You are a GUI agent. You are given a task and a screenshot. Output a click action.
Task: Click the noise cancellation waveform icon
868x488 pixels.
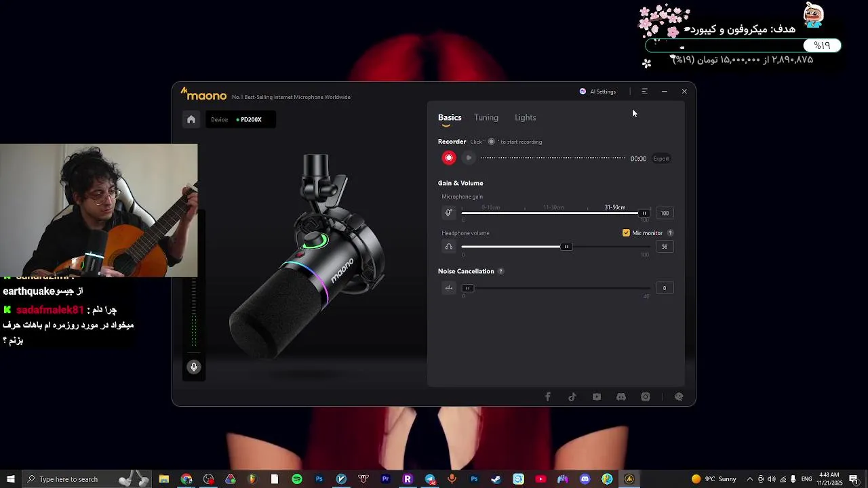(x=448, y=288)
